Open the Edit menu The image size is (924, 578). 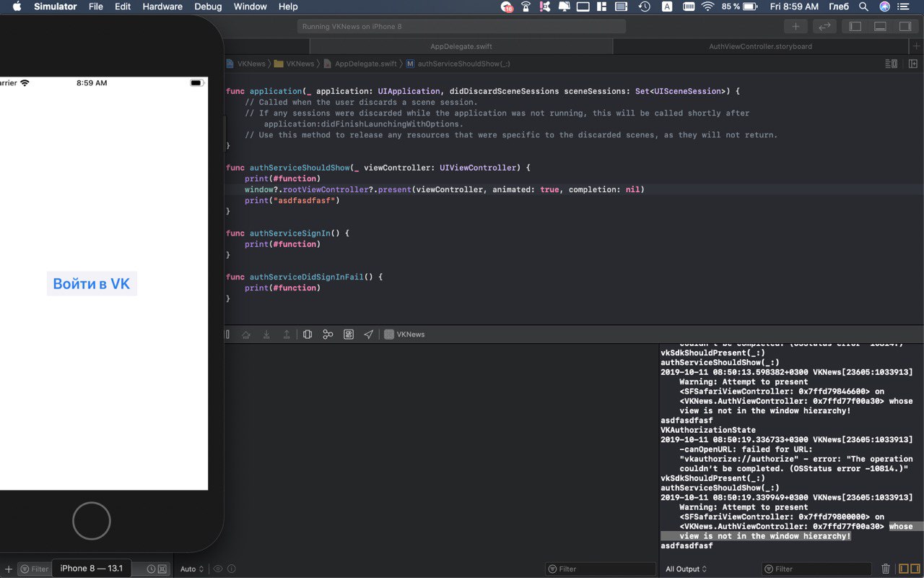coord(123,7)
